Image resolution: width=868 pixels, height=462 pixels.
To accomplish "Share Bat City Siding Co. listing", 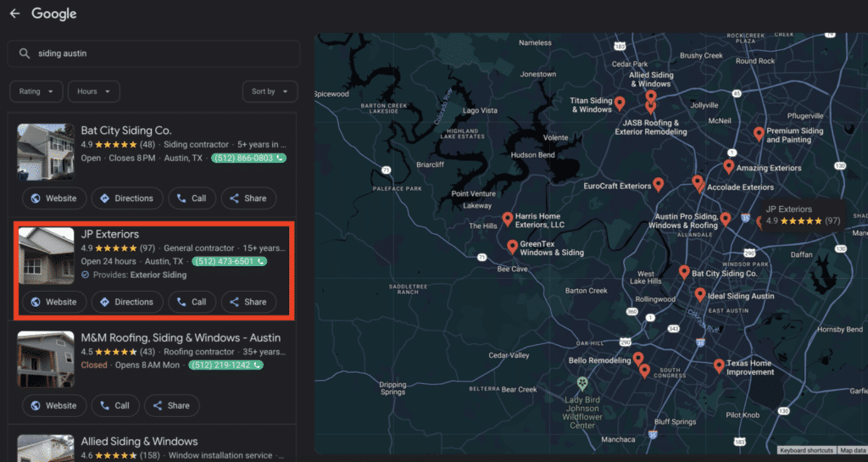I will click(x=248, y=198).
